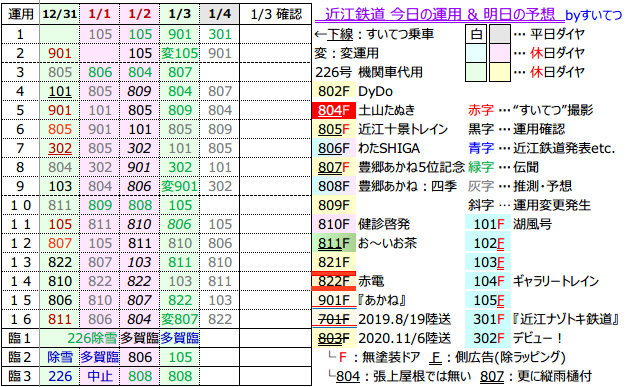640x387 pixels.
Task: Select the 901F『あかね』entry
Action: click(361, 300)
